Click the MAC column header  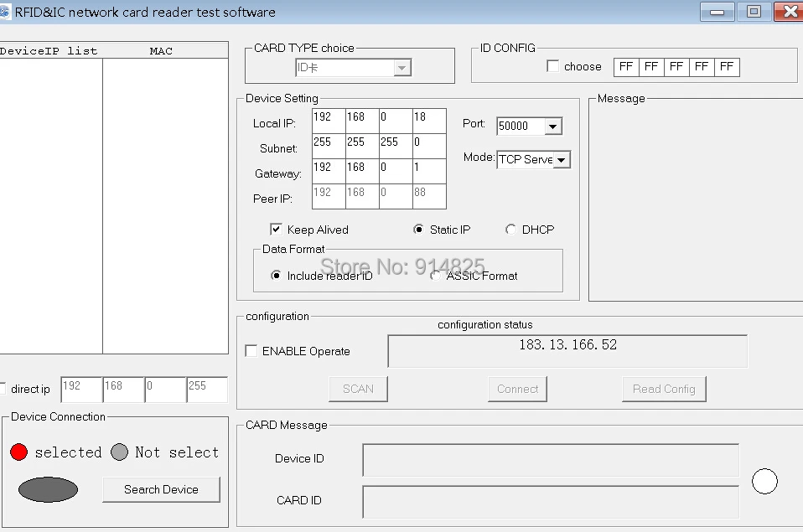coord(165,51)
